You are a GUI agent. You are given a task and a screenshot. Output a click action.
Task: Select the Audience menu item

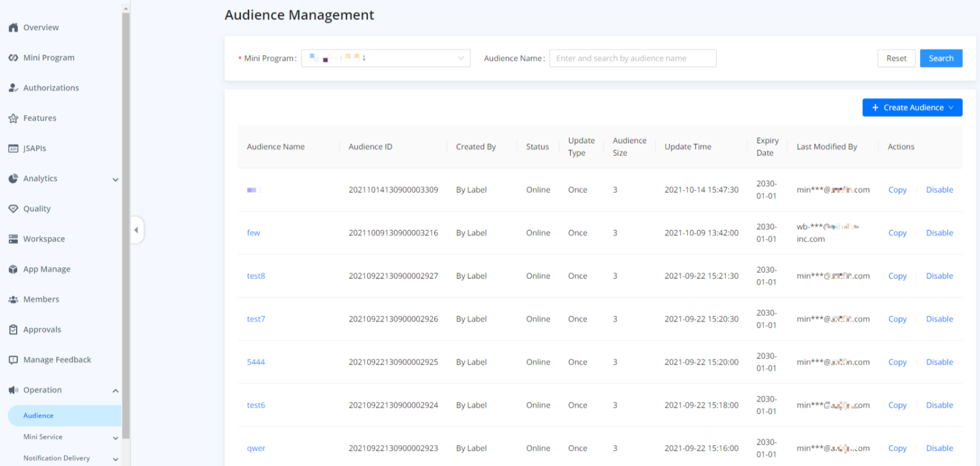(x=39, y=416)
